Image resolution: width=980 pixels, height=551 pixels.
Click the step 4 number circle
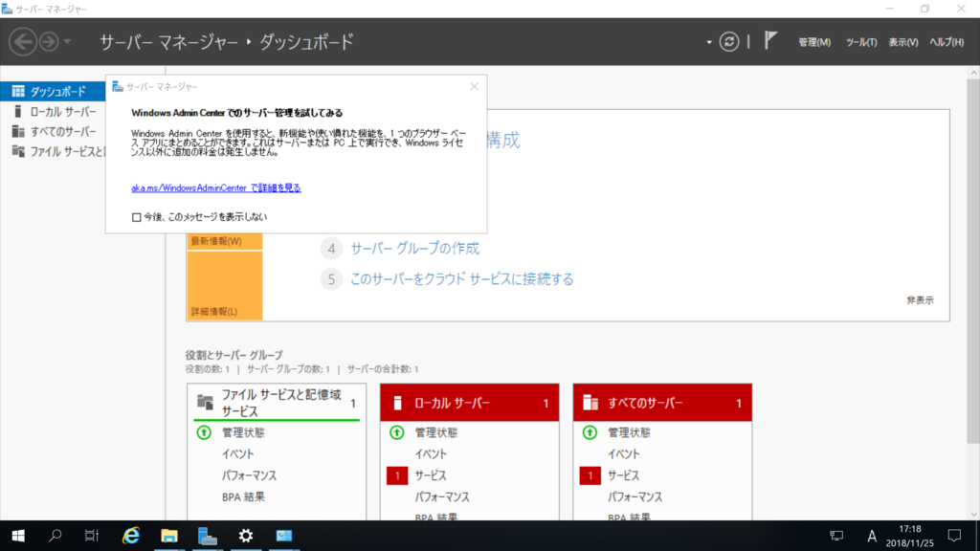(x=331, y=249)
